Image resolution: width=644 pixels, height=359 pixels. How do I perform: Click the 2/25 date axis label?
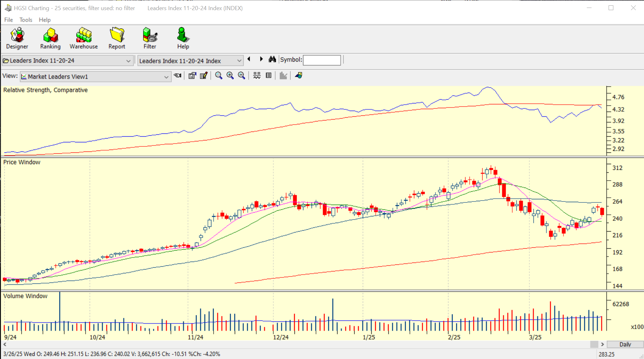click(x=454, y=337)
